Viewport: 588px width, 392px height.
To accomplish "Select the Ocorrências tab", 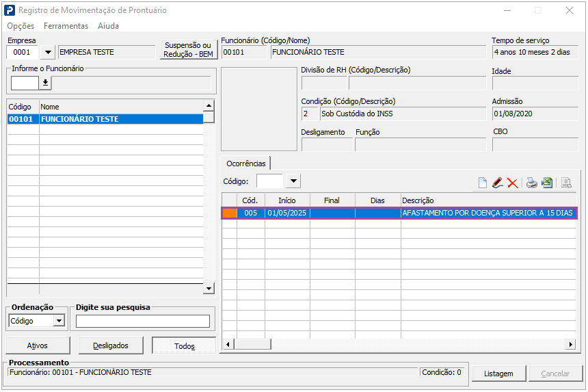I will 245,164.
